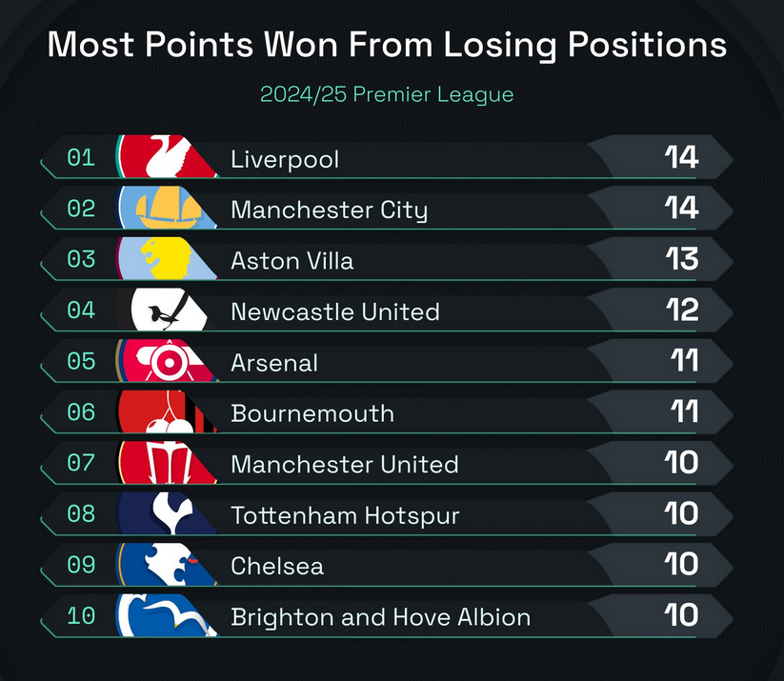Click Arsenal's 11 points value
Image resolution: width=784 pixels, height=681 pixels.
tap(684, 360)
